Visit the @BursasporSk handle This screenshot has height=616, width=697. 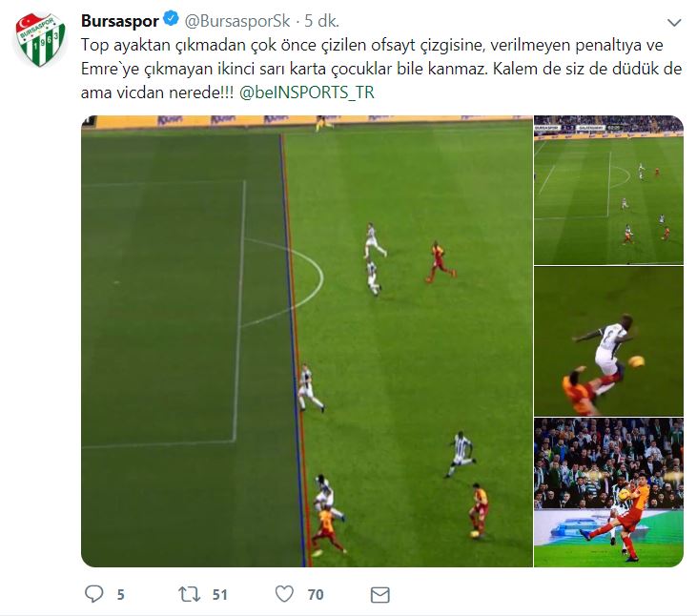[x=236, y=21]
